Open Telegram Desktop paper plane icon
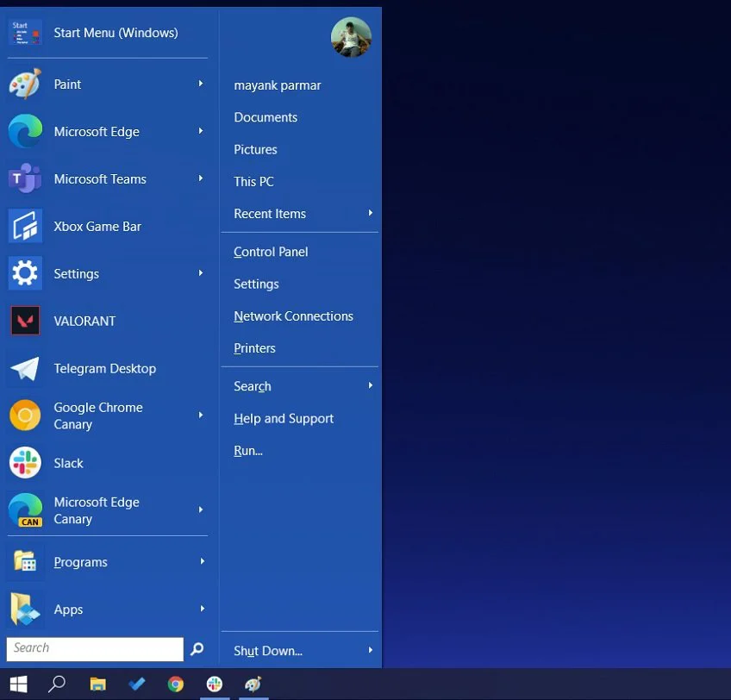 (x=25, y=368)
